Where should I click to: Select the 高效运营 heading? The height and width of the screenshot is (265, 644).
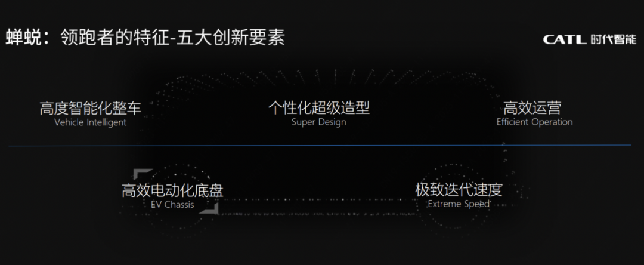tap(532, 108)
